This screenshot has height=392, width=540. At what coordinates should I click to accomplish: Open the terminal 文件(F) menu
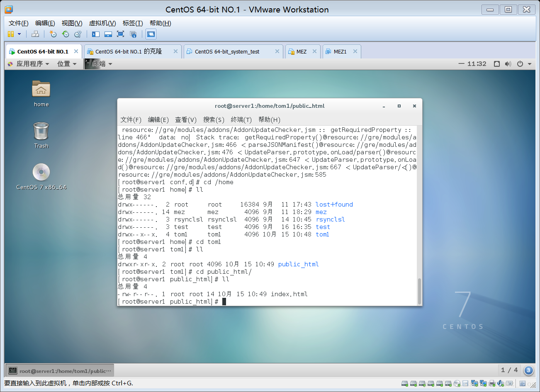click(131, 120)
